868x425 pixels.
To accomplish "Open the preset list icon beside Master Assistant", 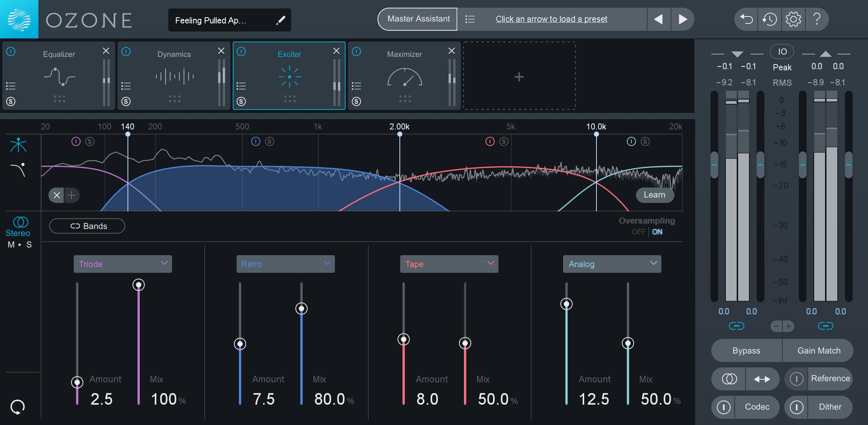I will 470,19.
